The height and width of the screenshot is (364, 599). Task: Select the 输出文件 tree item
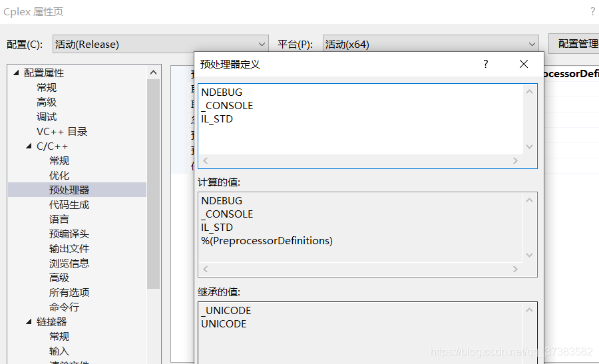pos(69,249)
